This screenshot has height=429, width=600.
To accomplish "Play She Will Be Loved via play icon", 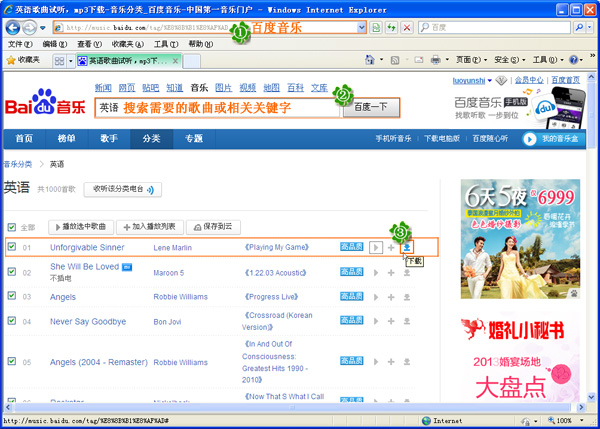I will pos(376,273).
